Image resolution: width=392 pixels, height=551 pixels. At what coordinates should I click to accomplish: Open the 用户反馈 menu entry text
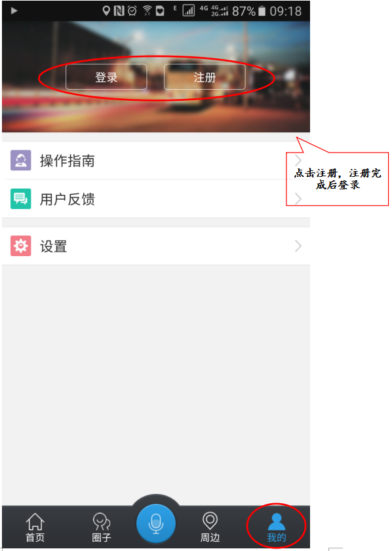click(67, 199)
